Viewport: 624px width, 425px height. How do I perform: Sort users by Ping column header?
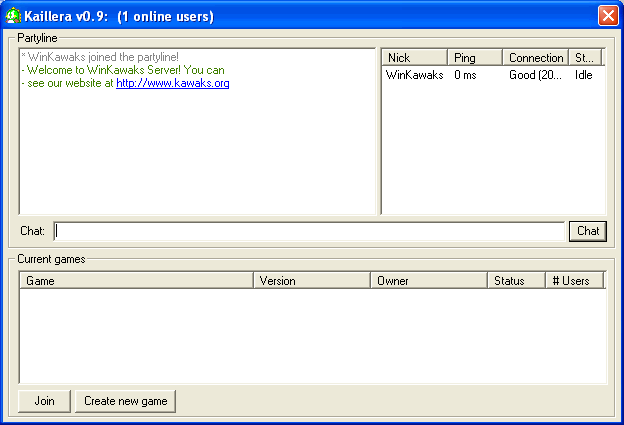click(474, 58)
